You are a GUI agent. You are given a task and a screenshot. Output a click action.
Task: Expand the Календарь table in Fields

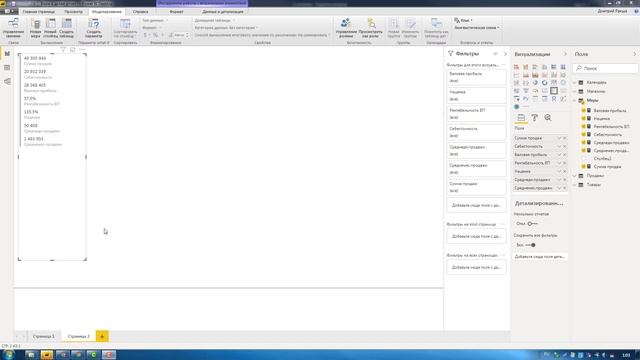[575, 82]
